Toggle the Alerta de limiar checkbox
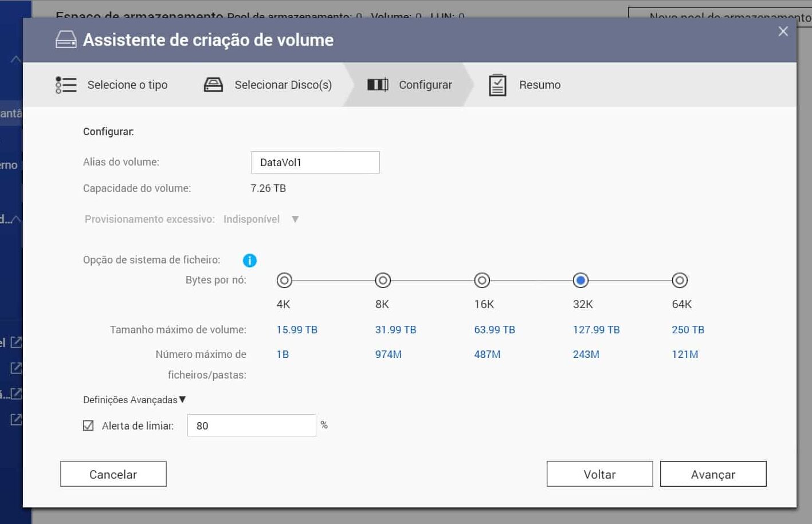Viewport: 812px width, 524px height. coord(88,425)
